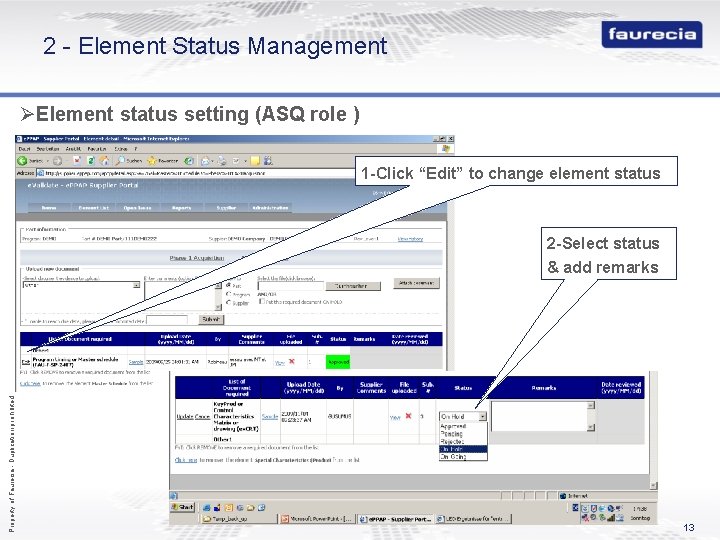This screenshot has width=720, height=540.
Task: Click the Print icon in browser toolbar
Action: [x=222, y=161]
